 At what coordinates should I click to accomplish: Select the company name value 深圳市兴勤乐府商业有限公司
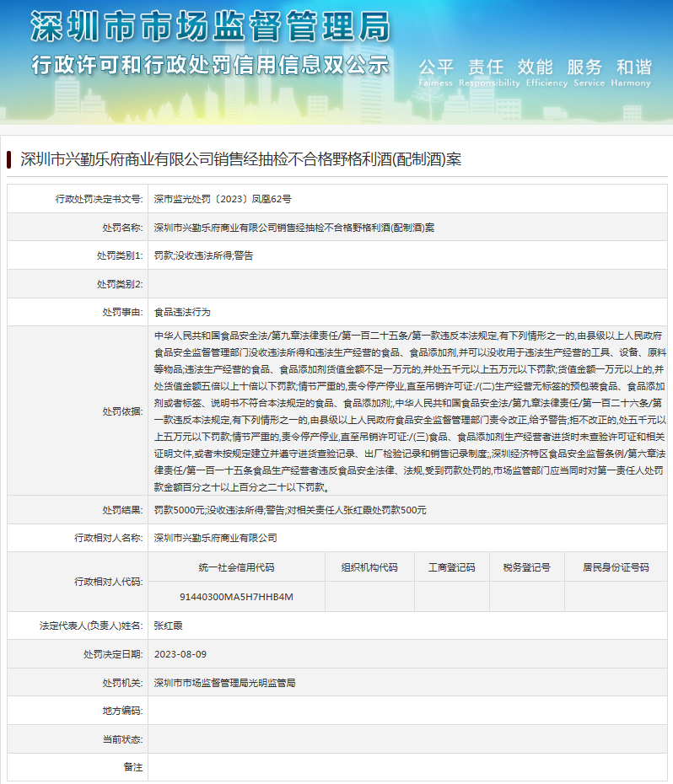tap(216, 538)
